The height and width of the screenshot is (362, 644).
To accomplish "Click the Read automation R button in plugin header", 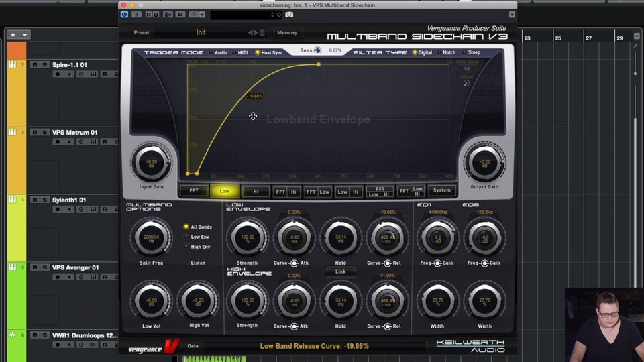I will (148, 15).
